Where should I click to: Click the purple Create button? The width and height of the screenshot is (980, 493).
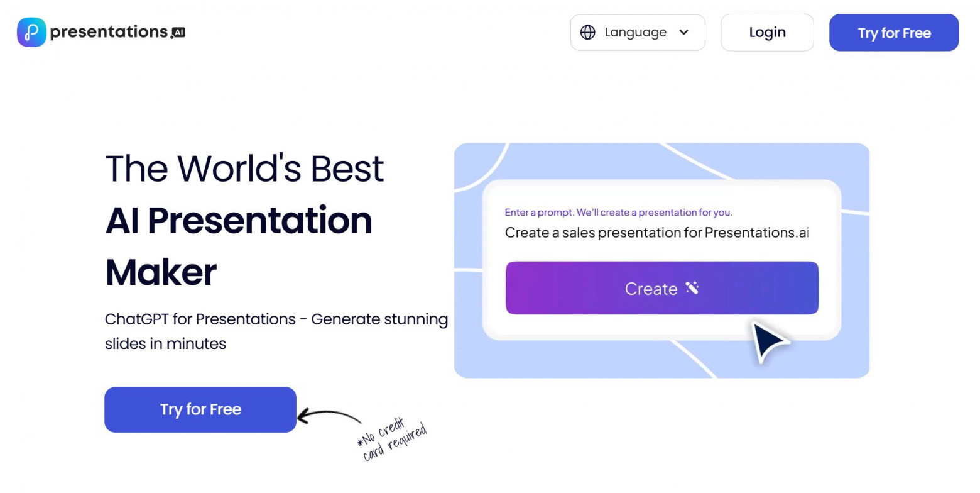point(662,288)
